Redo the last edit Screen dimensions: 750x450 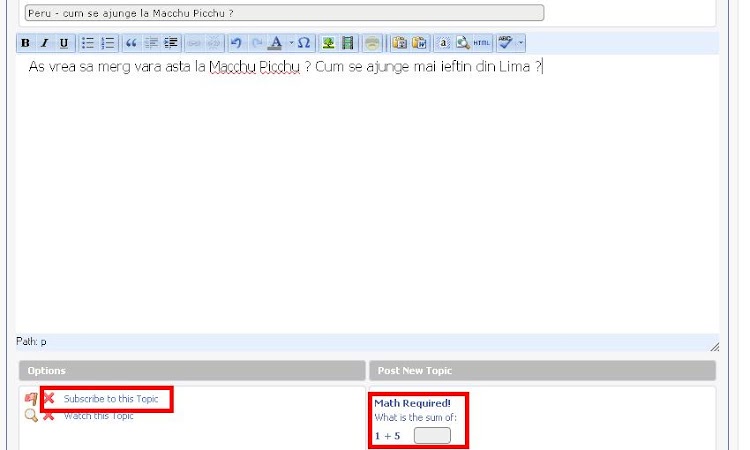(x=257, y=43)
